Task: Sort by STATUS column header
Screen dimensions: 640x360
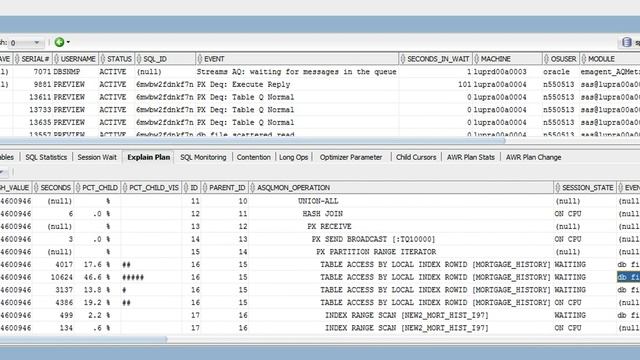Action: [x=116, y=59]
